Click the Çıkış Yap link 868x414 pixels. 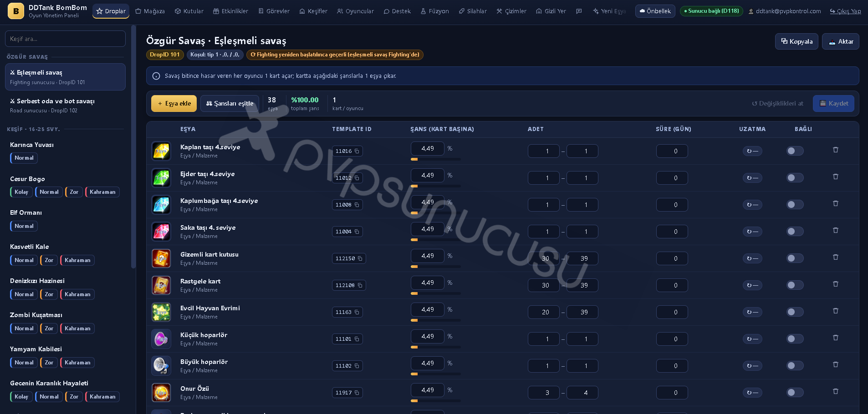846,11
